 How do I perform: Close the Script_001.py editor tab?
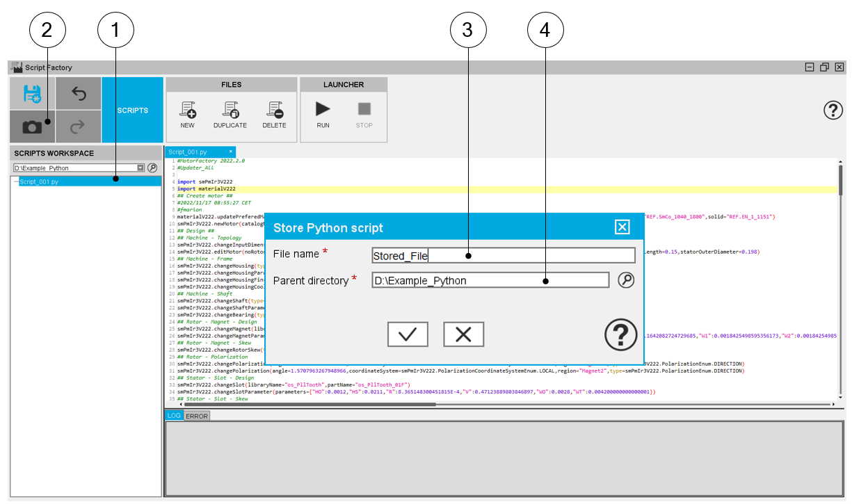[230, 152]
